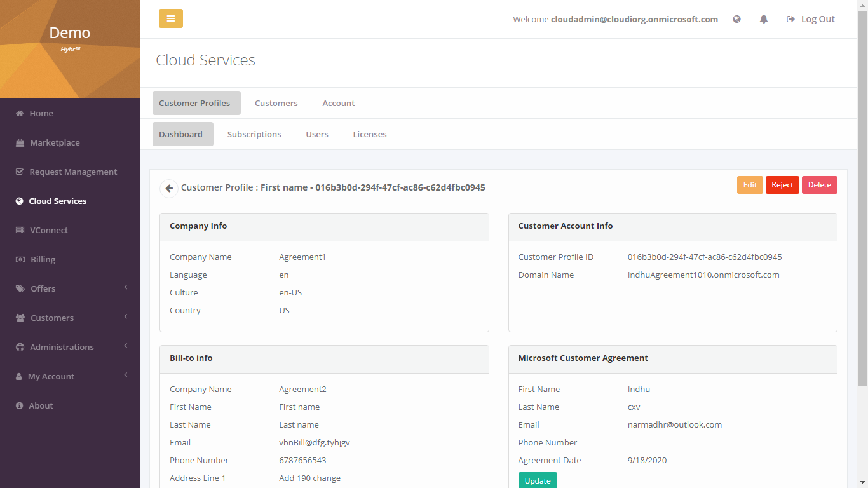868x488 pixels.
Task: Click the Culture value en-US
Action: pos(290,293)
